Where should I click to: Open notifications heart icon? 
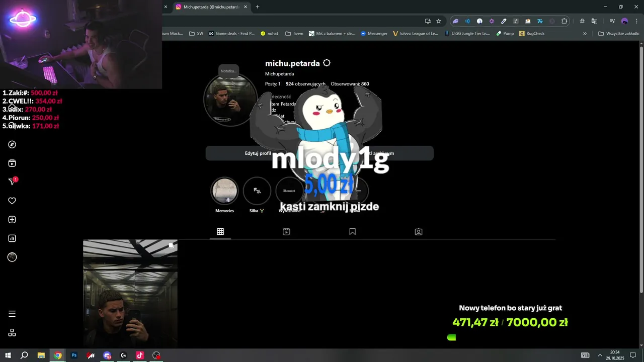tap(12, 201)
